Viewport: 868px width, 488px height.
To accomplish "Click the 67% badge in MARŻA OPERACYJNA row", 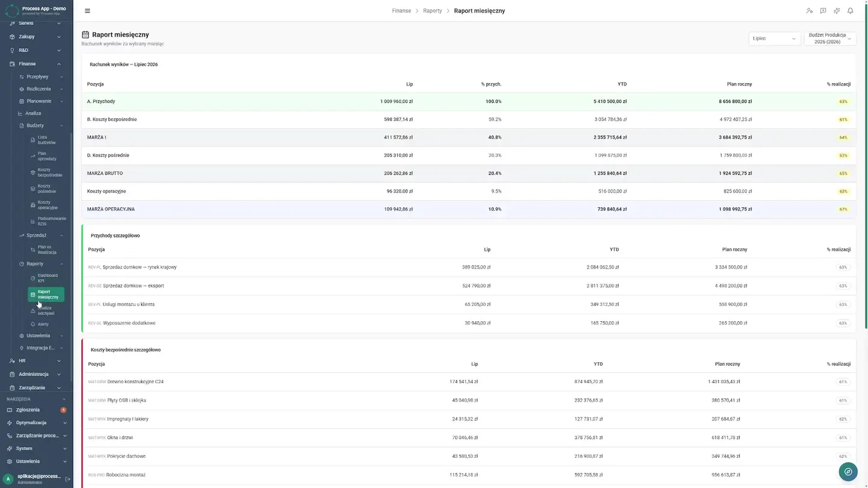I will point(843,210).
